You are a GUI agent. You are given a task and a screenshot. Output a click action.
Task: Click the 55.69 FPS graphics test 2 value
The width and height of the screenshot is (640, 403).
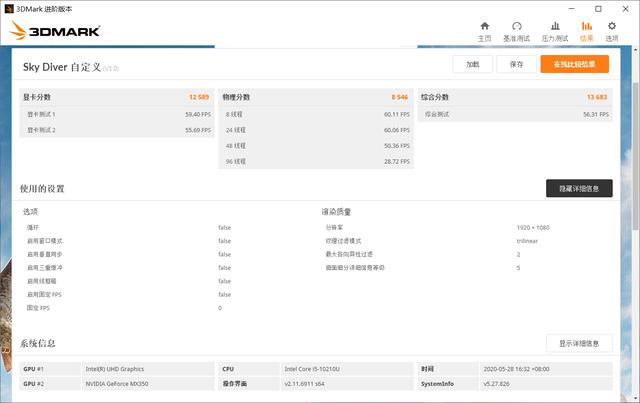198,130
